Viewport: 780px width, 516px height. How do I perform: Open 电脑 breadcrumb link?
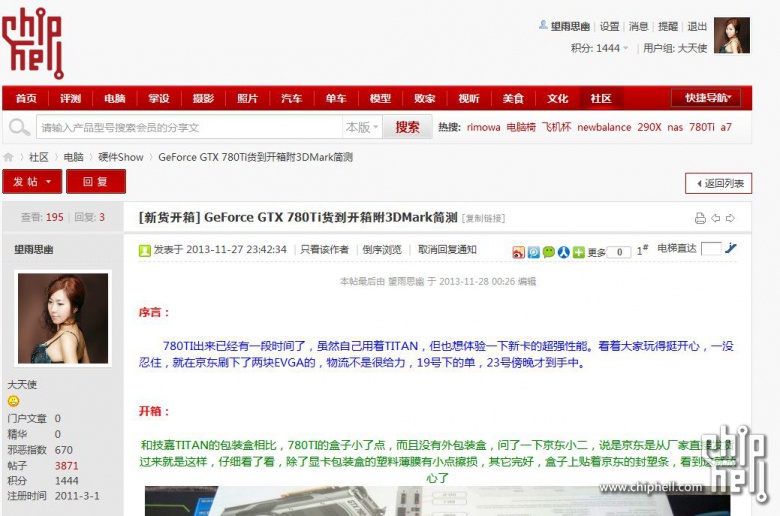point(73,157)
